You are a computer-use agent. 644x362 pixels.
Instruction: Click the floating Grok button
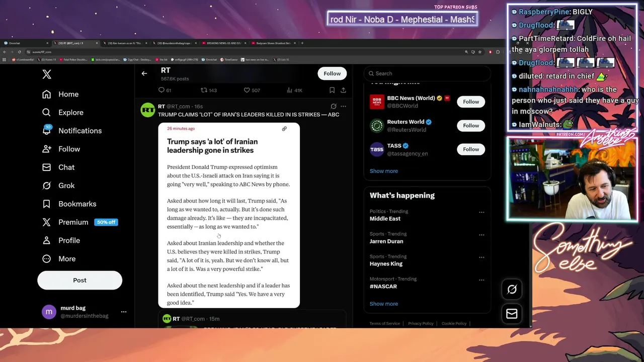[x=512, y=289]
